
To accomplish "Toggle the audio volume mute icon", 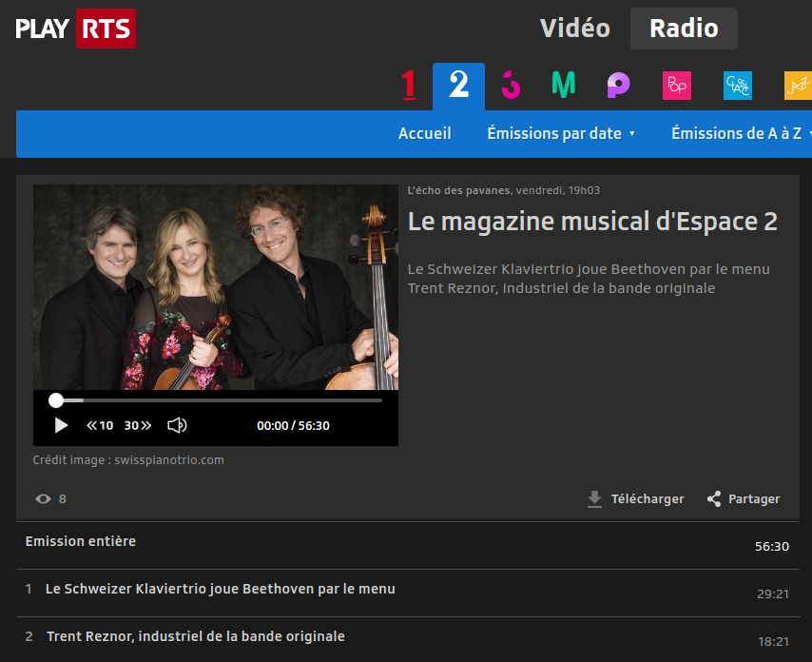I will [x=177, y=425].
